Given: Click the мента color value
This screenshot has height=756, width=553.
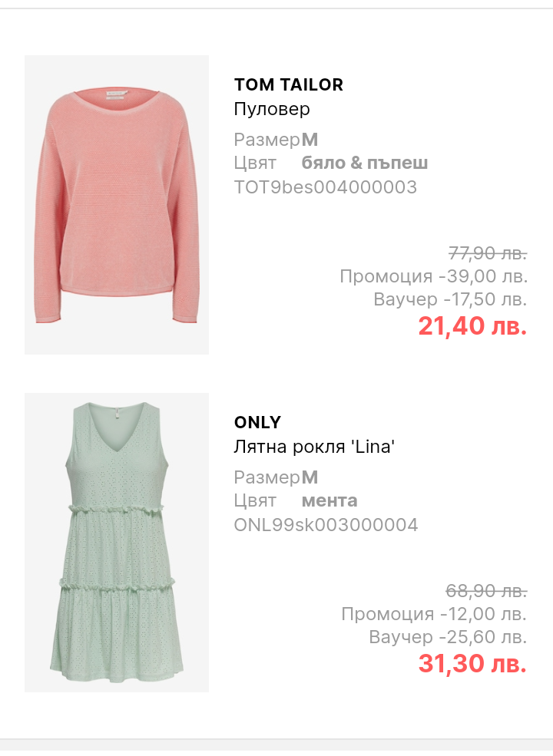Looking at the screenshot, I should [x=329, y=501].
